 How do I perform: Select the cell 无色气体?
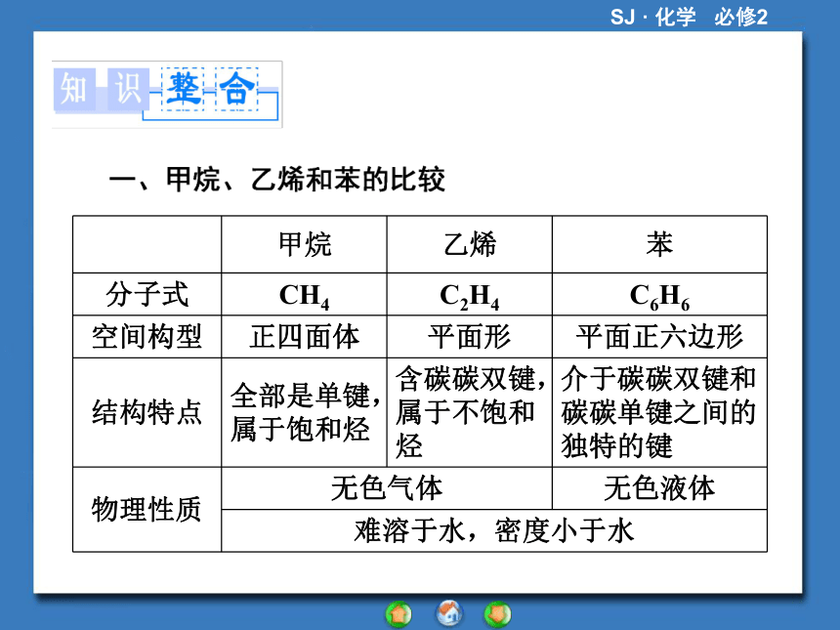pyautogui.click(x=387, y=488)
